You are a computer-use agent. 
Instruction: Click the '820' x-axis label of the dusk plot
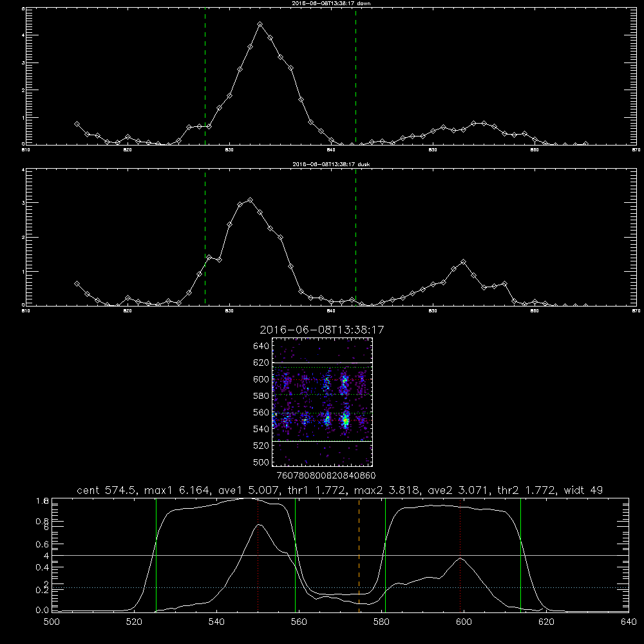pos(128,311)
